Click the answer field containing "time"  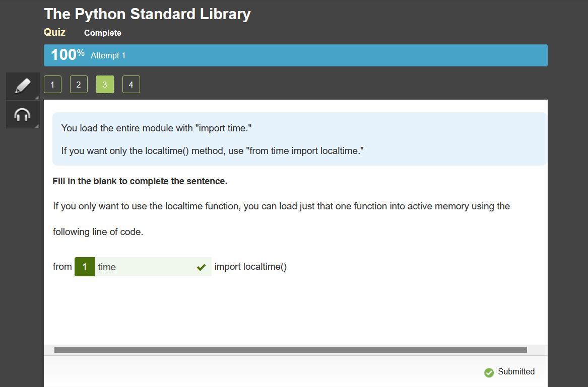click(144, 267)
